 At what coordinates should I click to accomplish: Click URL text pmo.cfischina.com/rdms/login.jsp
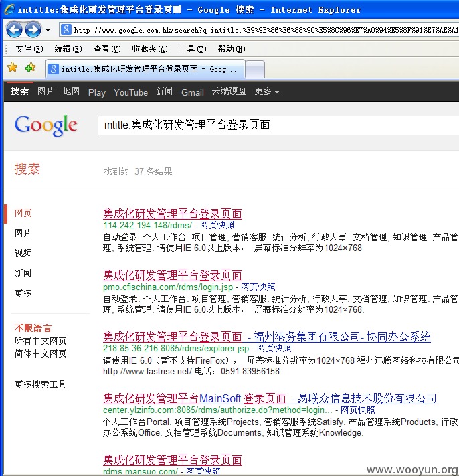pyautogui.click(x=168, y=287)
